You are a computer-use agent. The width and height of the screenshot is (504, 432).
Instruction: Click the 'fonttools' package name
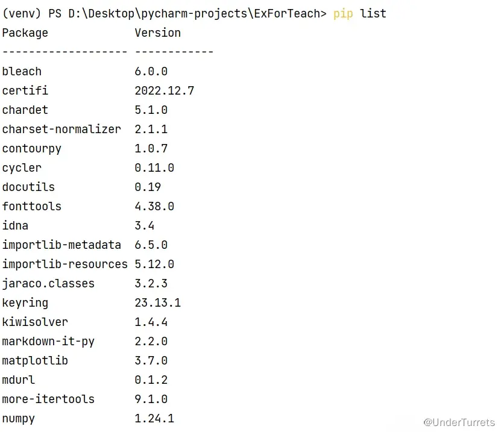click(x=31, y=206)
